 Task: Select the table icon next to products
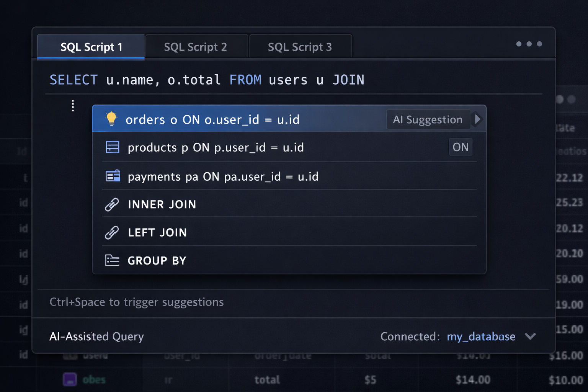pos(113,147)
